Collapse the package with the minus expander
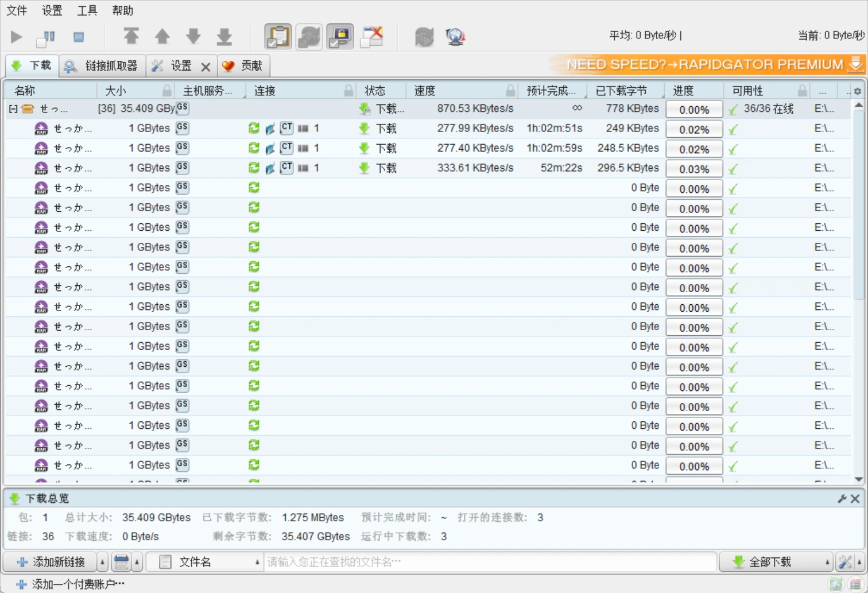The height and width of the screenshot is (593, 868). (13, 108)
